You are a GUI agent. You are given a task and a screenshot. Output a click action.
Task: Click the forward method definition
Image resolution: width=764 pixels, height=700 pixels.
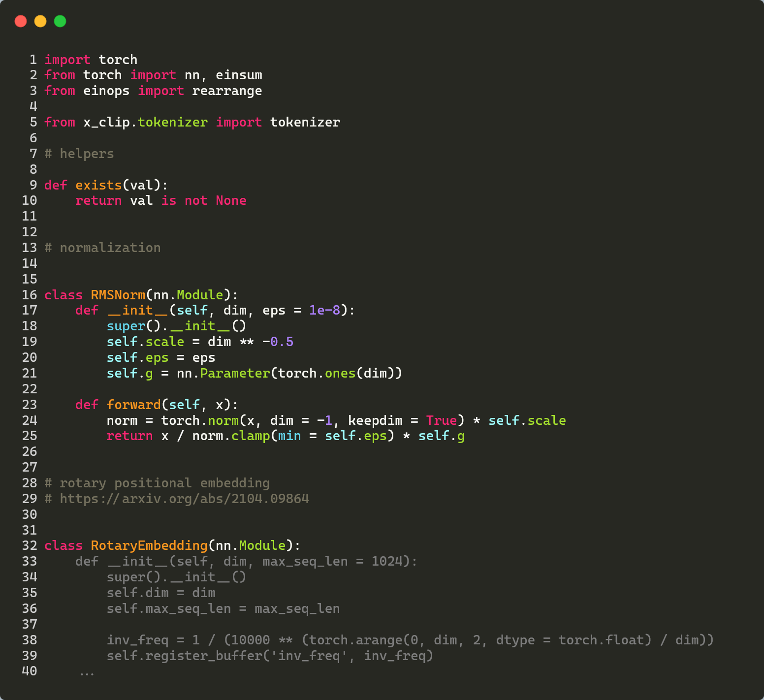133,404
